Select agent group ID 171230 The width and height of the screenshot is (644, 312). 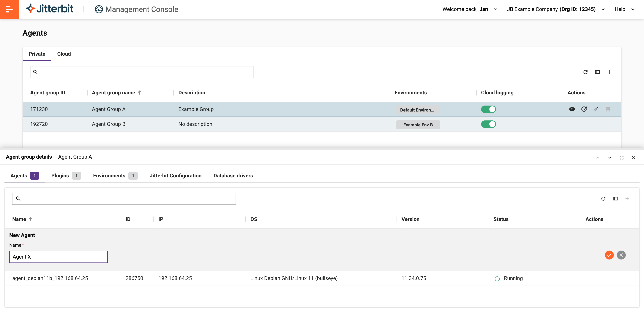[x=39, y=109]
